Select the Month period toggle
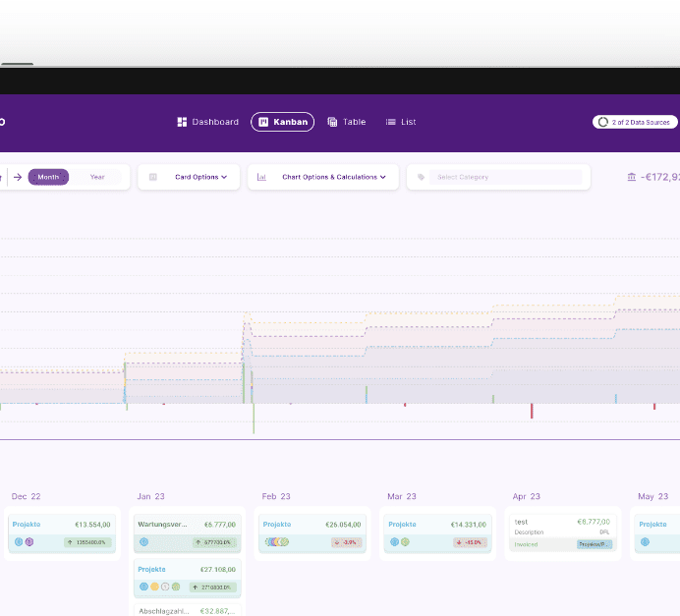Image resolution: width=680 pixels, height=616 pixels. click(48, 177)
